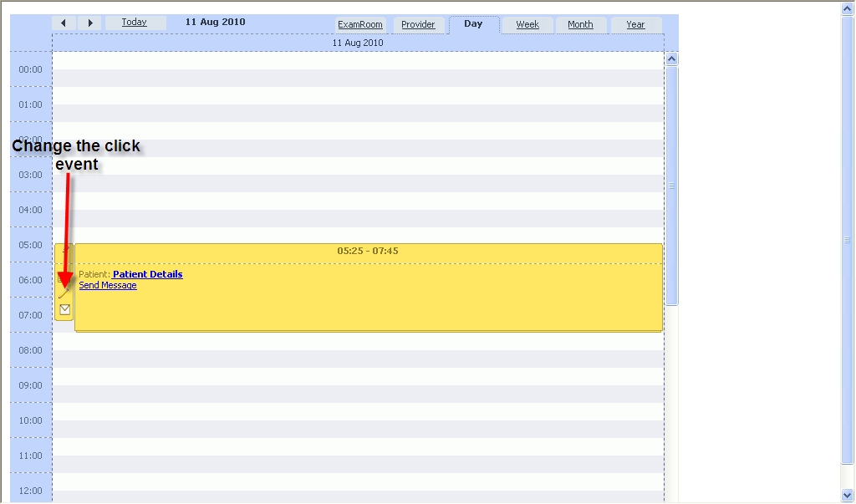This screenshot has height=504, width=856.
Task: Open the Patient Details link
Action: pyautogui.click(x=146, y=274)
